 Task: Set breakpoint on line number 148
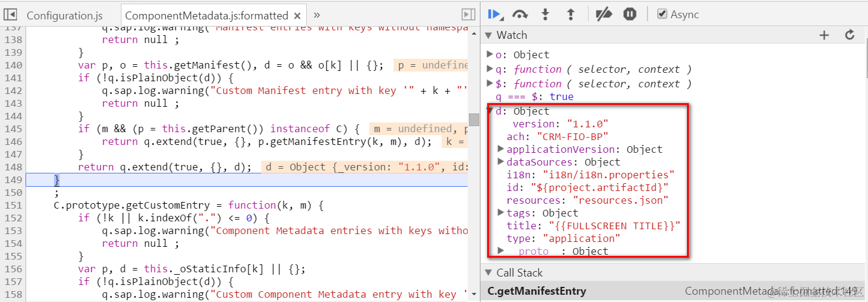tap(13, 167)
